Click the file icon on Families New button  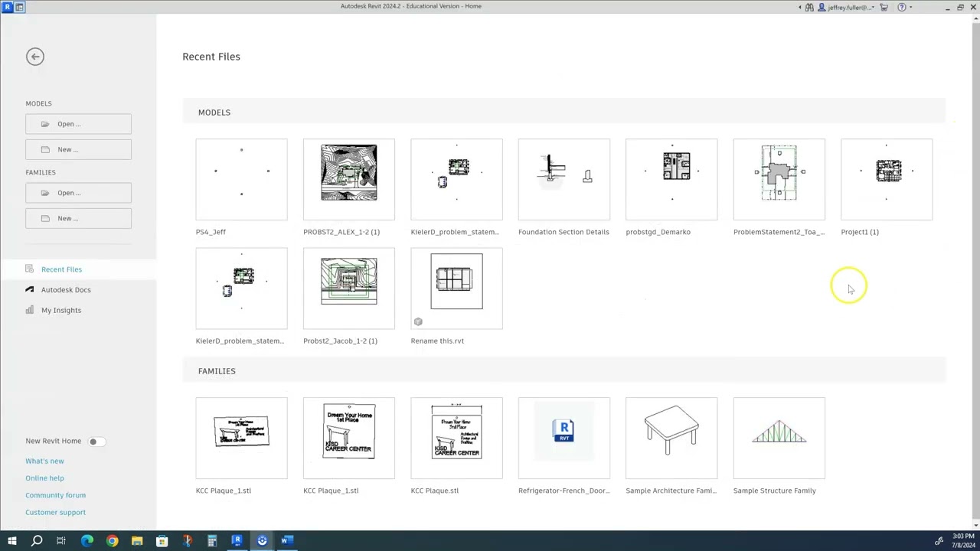(45, 218)
